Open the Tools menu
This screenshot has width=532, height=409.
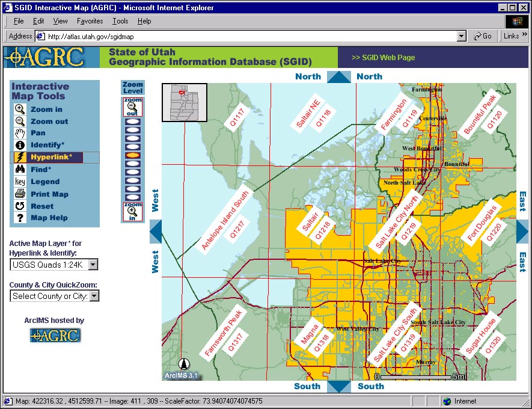pos(120,21)
